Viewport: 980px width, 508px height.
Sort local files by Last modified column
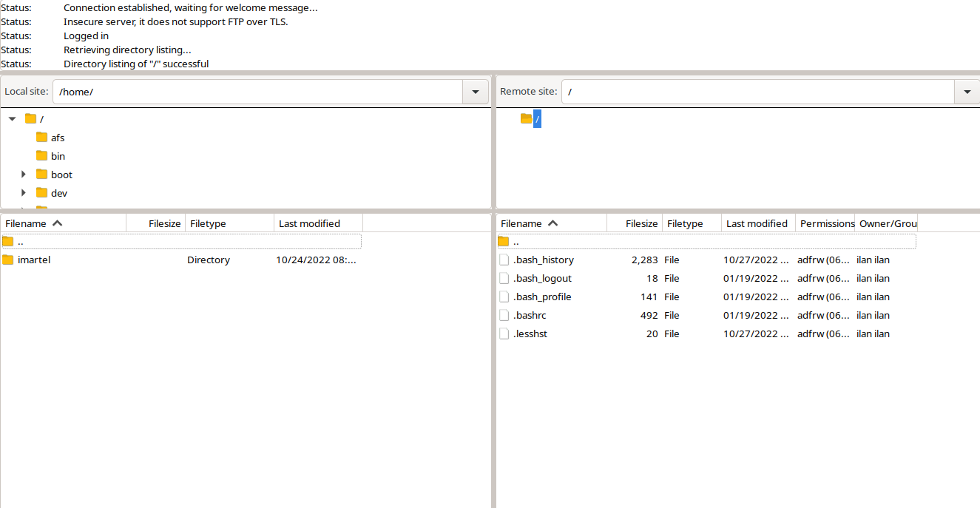(319, 223)
